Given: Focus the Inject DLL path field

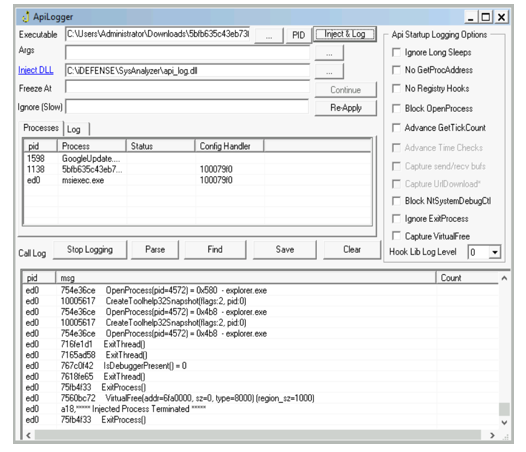Looking at the screenshot, I should [x=187, y=71].
